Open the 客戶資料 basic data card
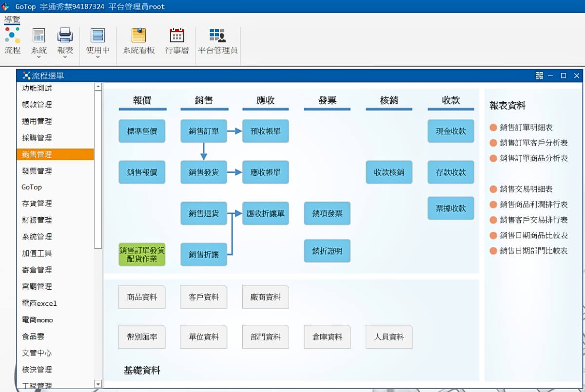This screenshot has width=585, height=392. 204,297
